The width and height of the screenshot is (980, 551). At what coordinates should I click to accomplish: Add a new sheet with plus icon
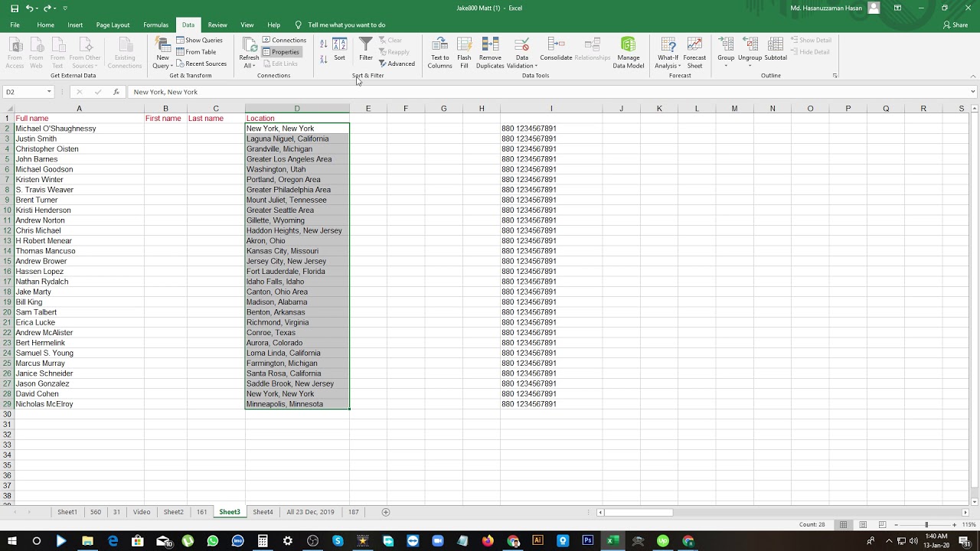[386, 512]
